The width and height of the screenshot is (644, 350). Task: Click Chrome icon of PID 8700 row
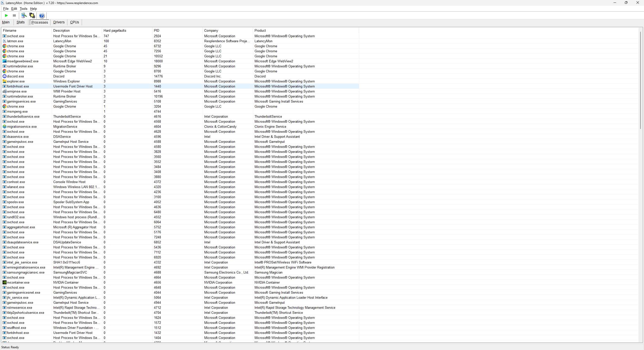[5, 71]
